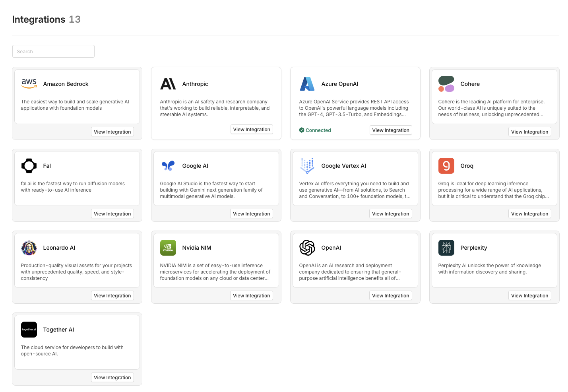
Task: View the Google Vertex AI integration
Action: coord(391,214)
